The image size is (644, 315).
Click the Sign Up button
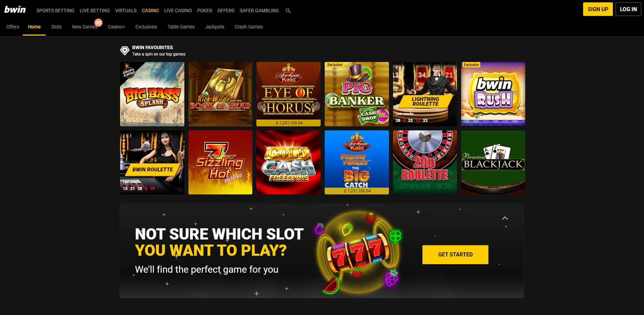(x=598, y=9)
